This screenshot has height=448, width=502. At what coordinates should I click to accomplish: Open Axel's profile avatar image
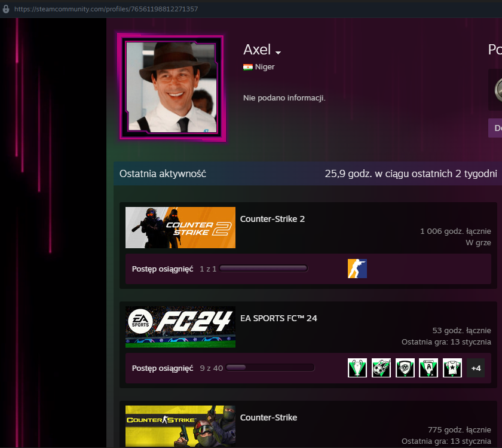click(172, 87)
